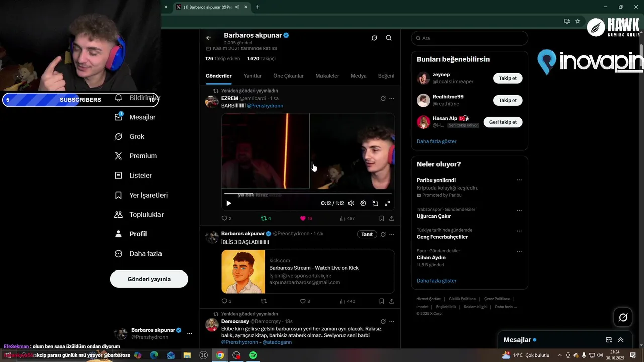Open Mesajlar in the left sidebar

tap(135, 117)
